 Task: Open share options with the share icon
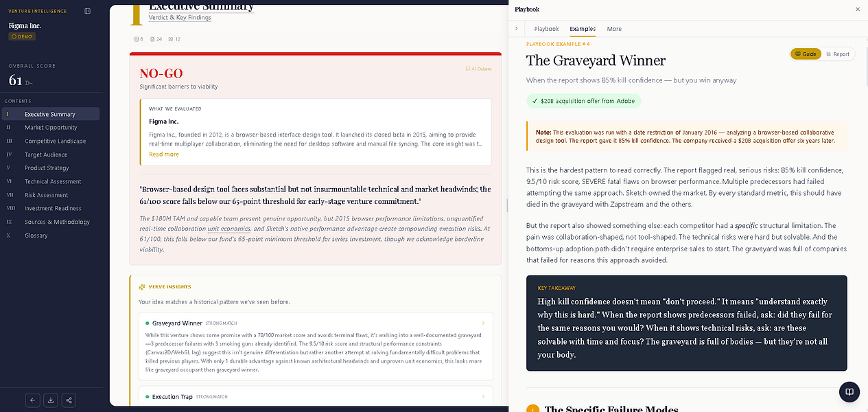[69, 400]
